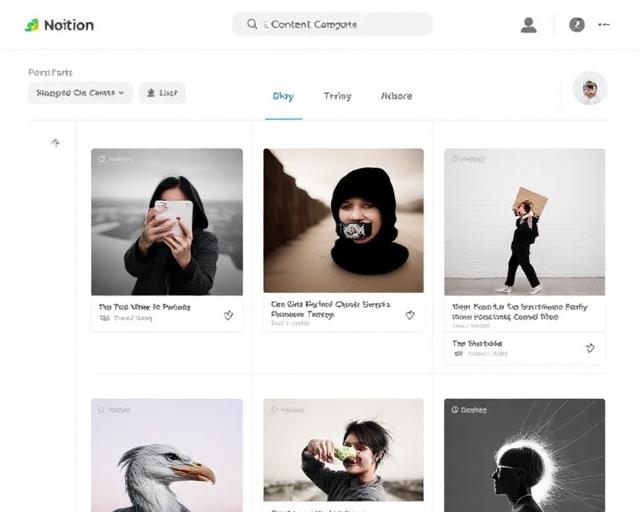Click the badge on person eating photo
640x512 pixels.
click(x=288, y=410)
